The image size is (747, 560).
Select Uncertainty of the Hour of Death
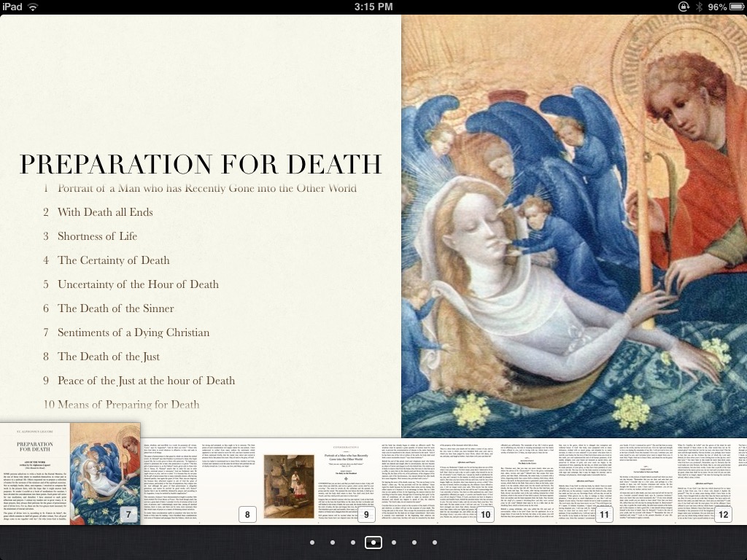tap(131, 284)
